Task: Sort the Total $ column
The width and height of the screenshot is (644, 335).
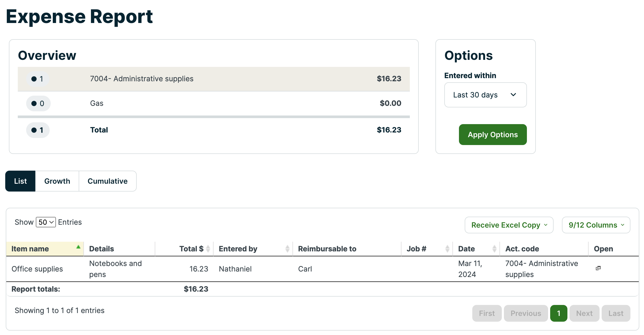Action: point(208,249)
